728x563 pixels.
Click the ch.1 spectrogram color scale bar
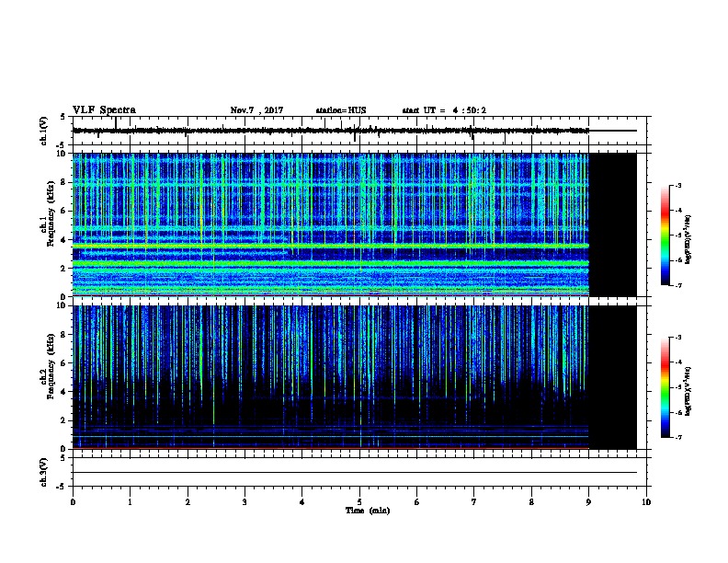pyautogui.click(x=665, y=236)
